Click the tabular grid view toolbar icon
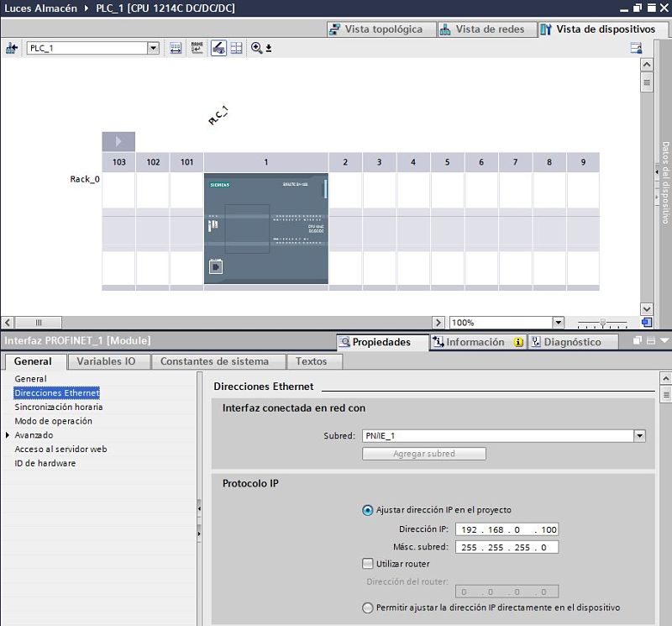Viewport: 672px width, 626px height. [x=237, y=48]
